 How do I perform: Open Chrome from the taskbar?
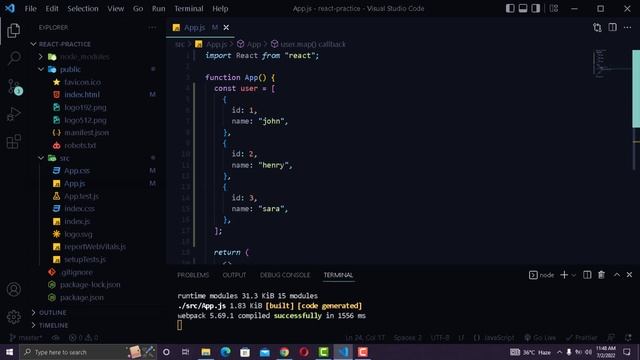[x=284, y=352]
